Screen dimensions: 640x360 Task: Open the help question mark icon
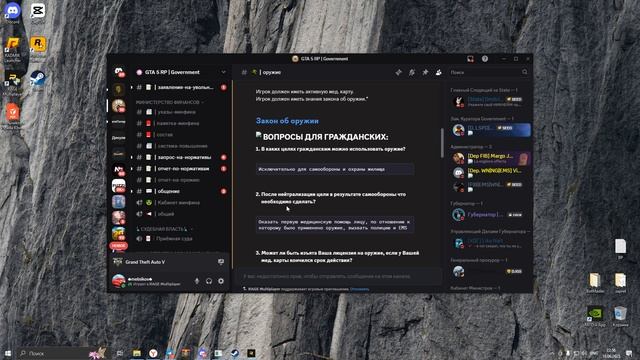(484, 59)
